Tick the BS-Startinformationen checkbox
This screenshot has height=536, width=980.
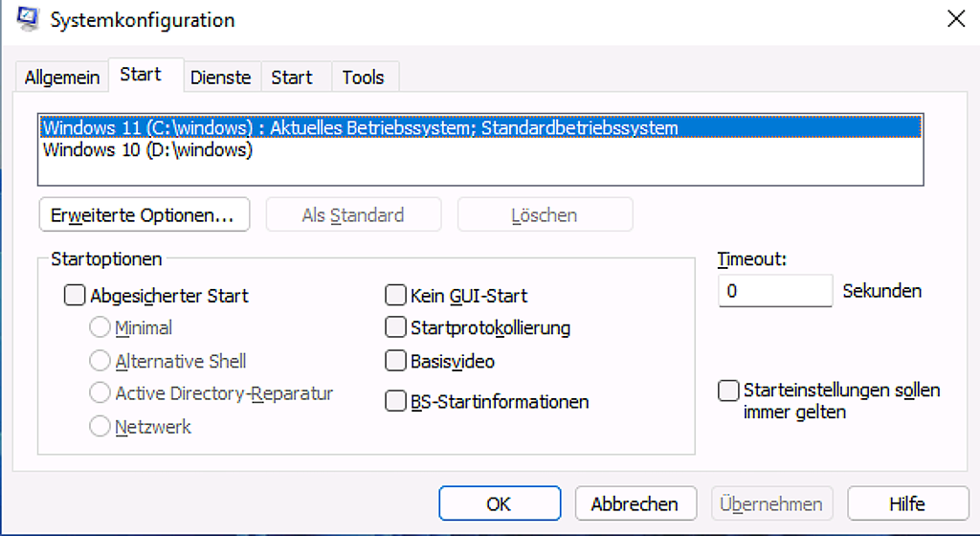[x=395, y=402]
